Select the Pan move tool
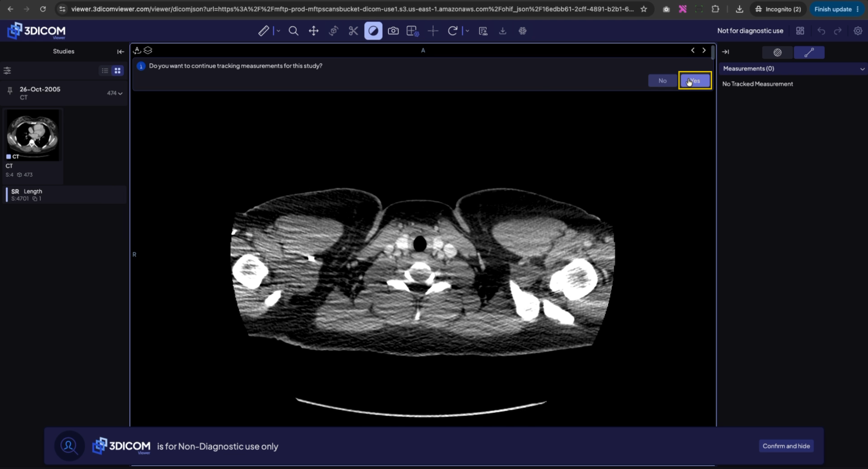The image size is (868, 469). pos(313,31)
